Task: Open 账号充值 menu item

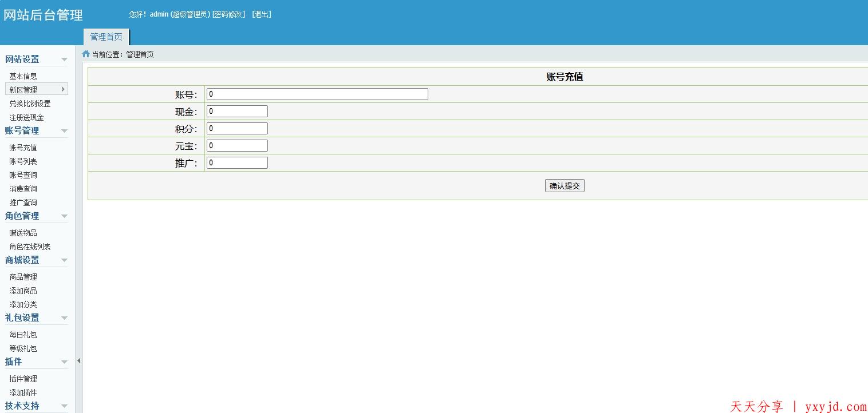Action: click(x=23, y=148)
